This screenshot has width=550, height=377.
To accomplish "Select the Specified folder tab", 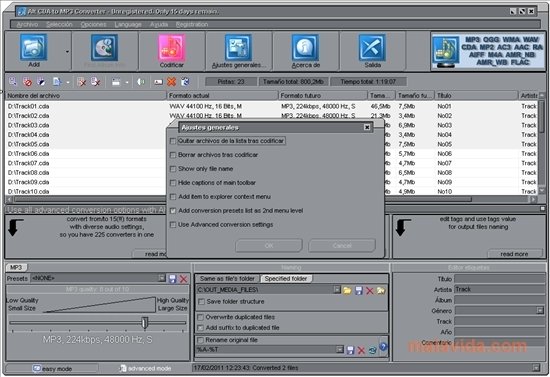I will (286, 278).
